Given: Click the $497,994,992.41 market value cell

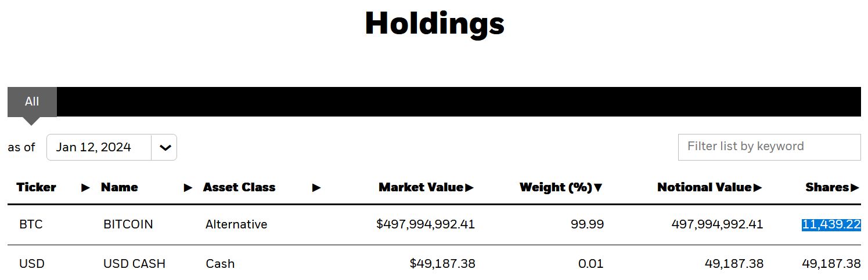Looking at the screenshot, I should tap(426, 224).
